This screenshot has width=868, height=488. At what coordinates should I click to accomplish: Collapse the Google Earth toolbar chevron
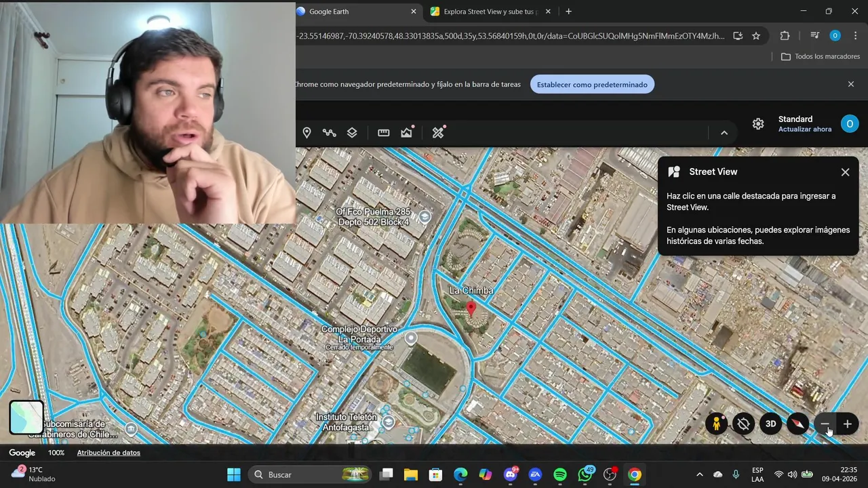click(x=724, y=133)
